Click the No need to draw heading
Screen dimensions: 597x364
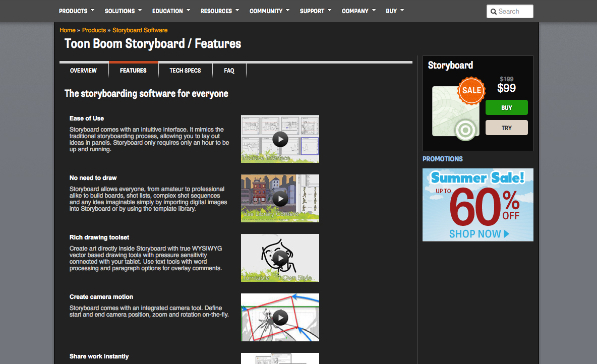(x=93, y=178)
